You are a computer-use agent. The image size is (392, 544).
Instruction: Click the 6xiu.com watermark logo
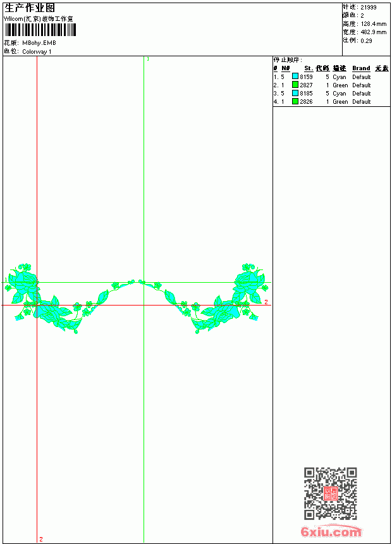331,531
